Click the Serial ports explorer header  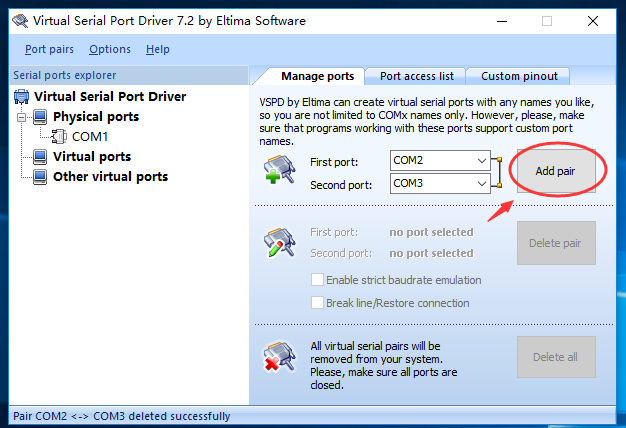pos(129,75)
